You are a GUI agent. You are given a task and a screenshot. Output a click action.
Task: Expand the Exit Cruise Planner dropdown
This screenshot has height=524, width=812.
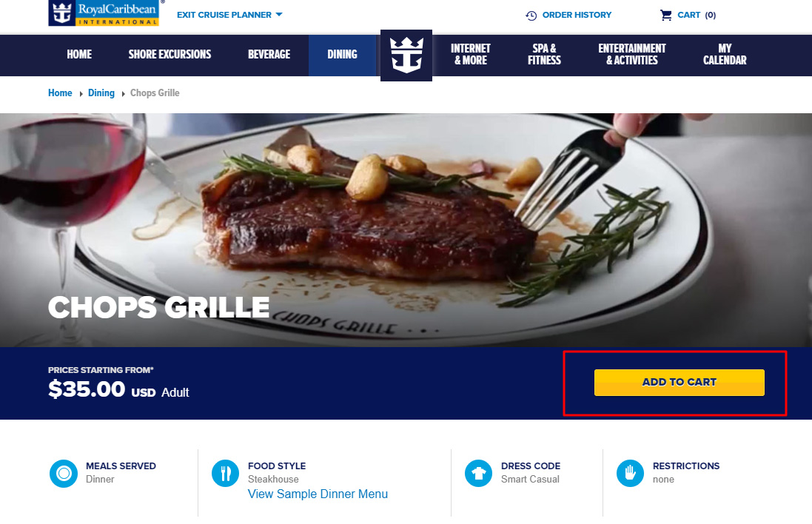[x=229, y=15]
